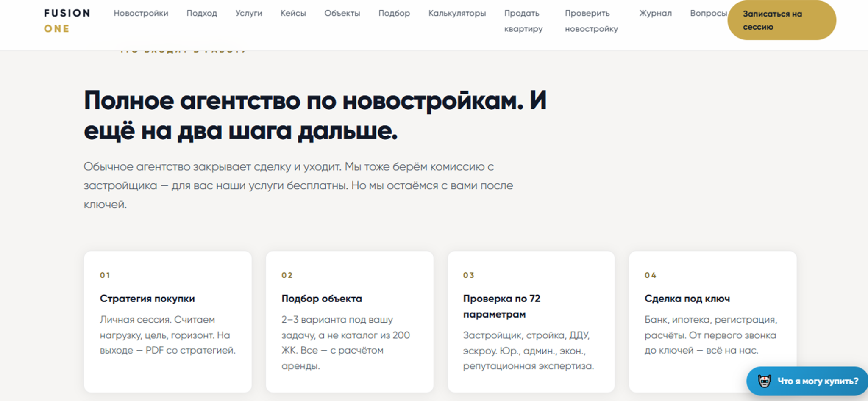Click the 03 card number
Image resolution: width=868 pixels, height=401 pixels.
click(x=468, y=275)
